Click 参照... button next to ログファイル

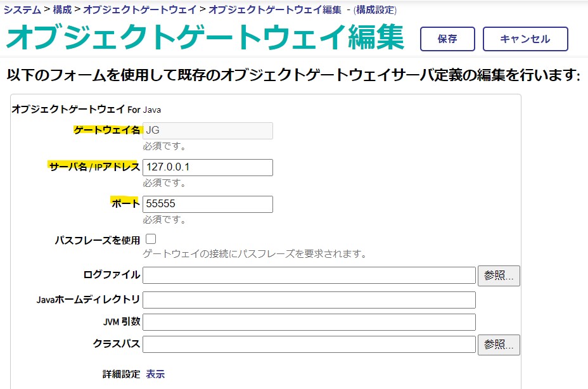pyautogui.click(x=499, y=276)
